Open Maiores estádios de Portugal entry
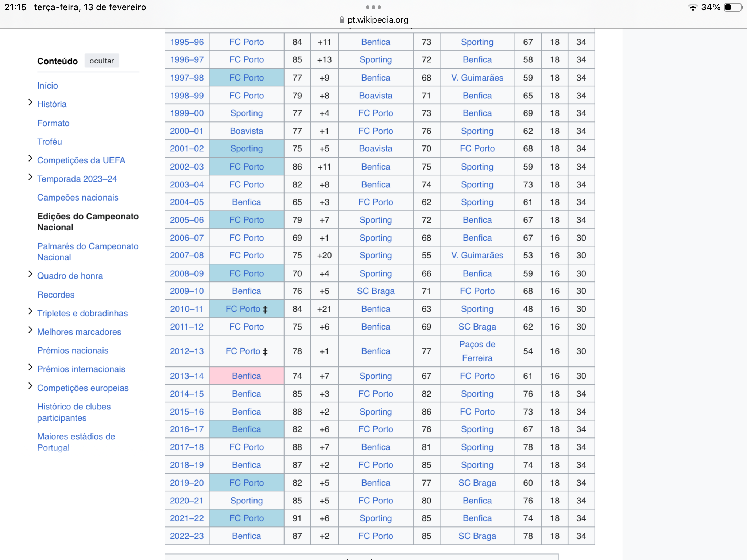Image resolution: width=747 pixels, height=560 pixels. tap(76, 442)
